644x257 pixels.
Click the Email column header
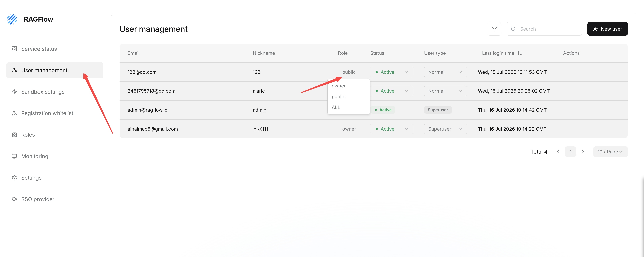(x=134, y=53)
